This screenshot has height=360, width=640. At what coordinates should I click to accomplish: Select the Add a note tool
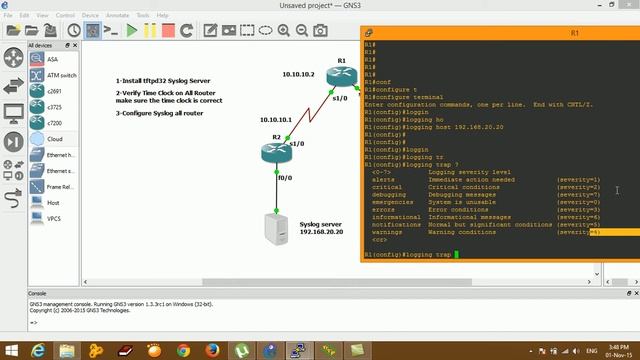(x=210, y=31)
